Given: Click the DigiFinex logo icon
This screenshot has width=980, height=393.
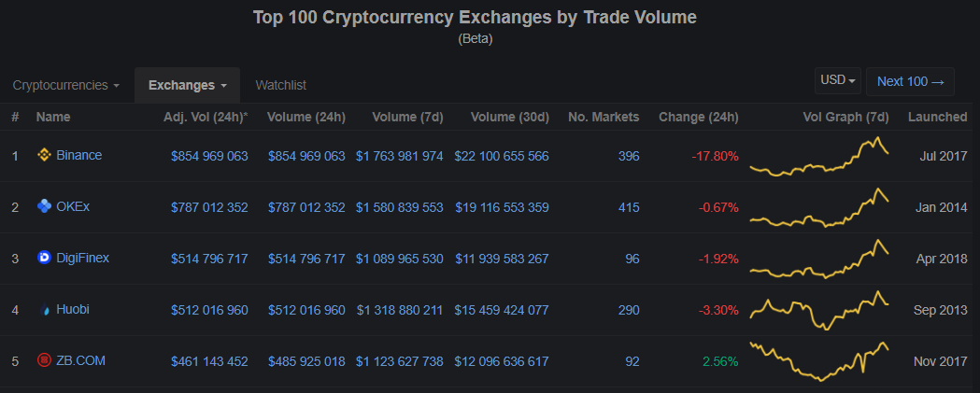Looking at the screenshot, I should point(44,258).
